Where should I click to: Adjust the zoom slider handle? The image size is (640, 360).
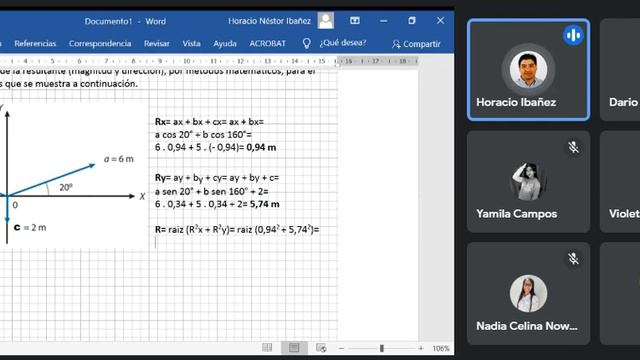(382, 348)
